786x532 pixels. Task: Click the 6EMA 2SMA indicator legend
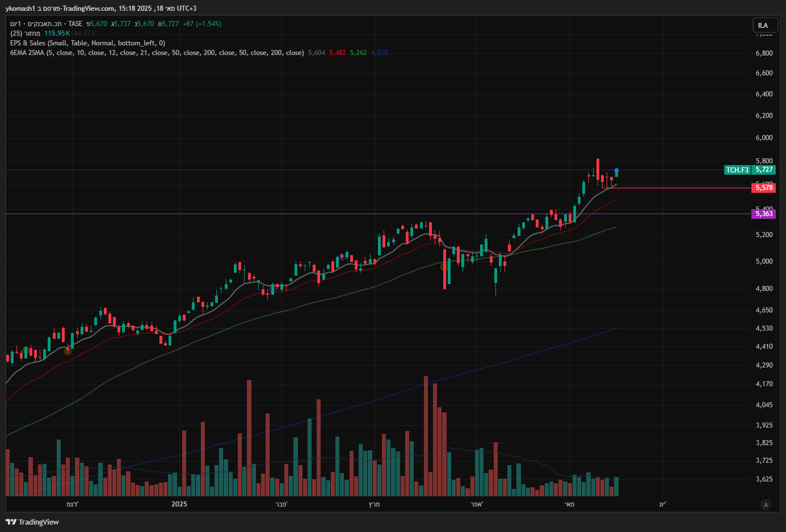point(157,53)
